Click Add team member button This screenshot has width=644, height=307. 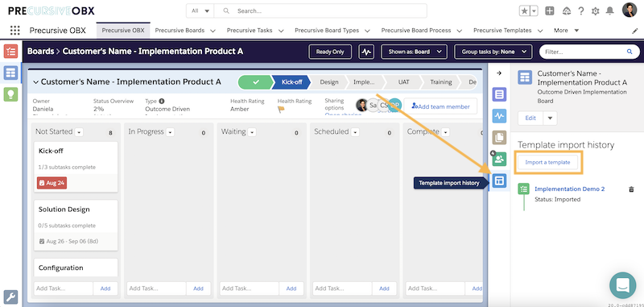point(440,106)
